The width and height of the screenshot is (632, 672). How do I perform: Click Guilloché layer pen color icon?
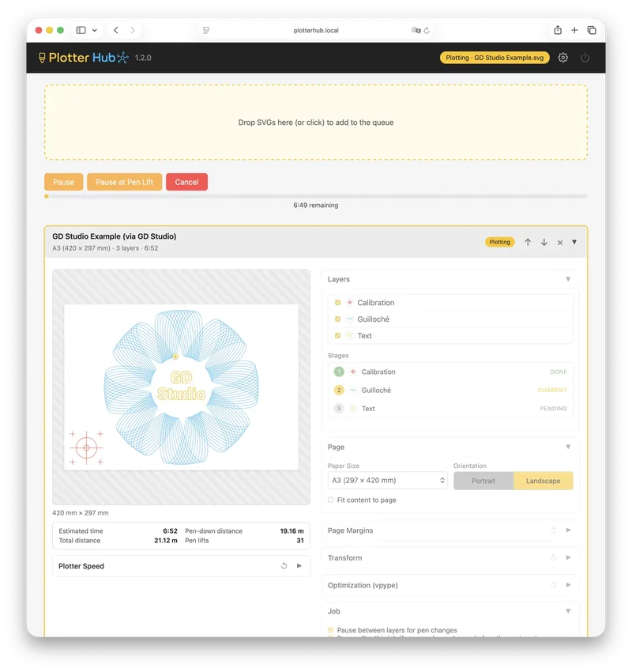[349, 319]
